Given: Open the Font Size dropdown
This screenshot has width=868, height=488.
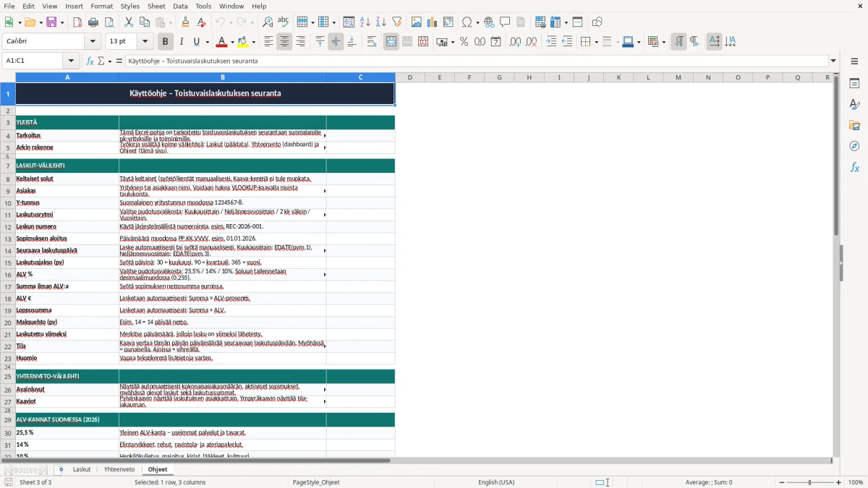Looking at the screenshot, I should point(145,42).
